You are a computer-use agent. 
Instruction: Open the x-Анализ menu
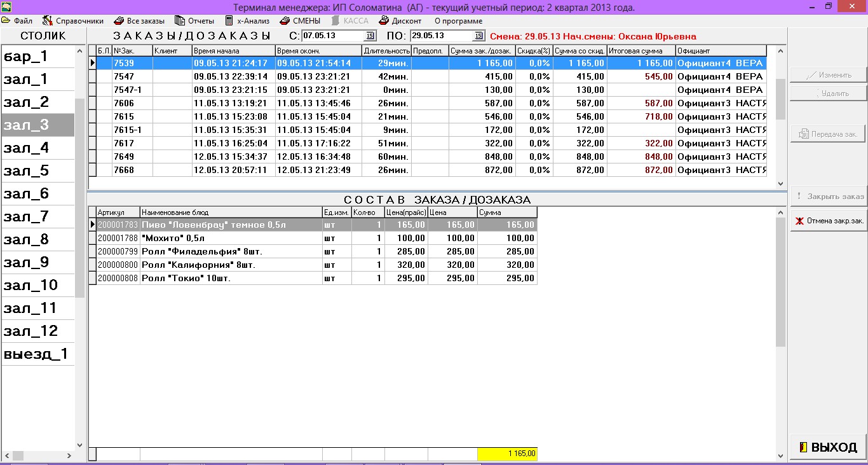click(253, 21)
